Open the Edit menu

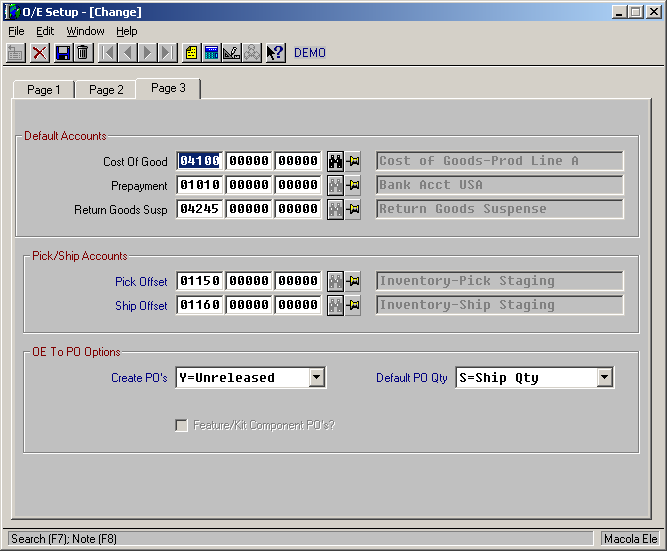pyautogui.click(x=45, y=31)
